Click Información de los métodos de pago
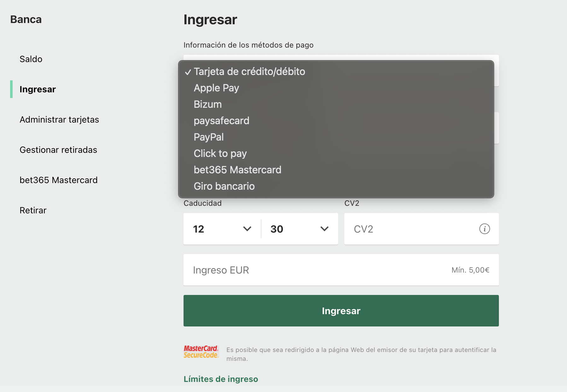Image resolution: width=567 pixels, height=392 pixels. [x=248, y=45]
